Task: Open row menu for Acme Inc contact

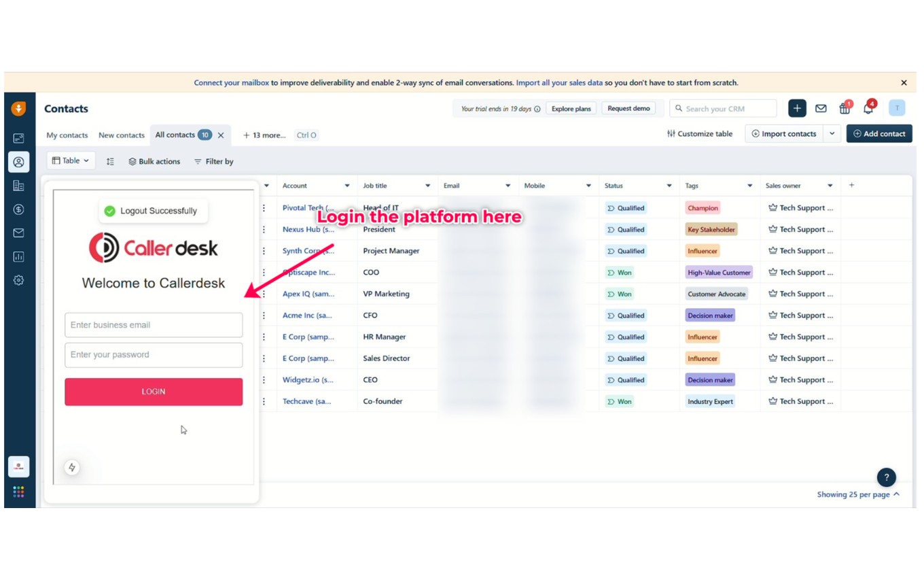Action: point(264,316)
